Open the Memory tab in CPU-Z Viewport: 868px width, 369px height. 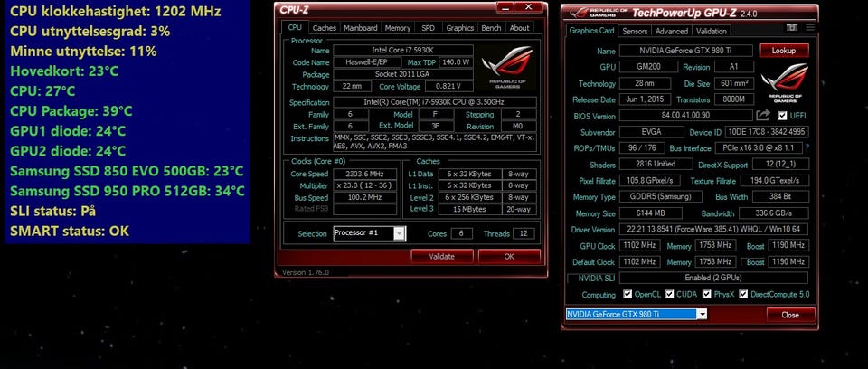click(x=398, y=28)
